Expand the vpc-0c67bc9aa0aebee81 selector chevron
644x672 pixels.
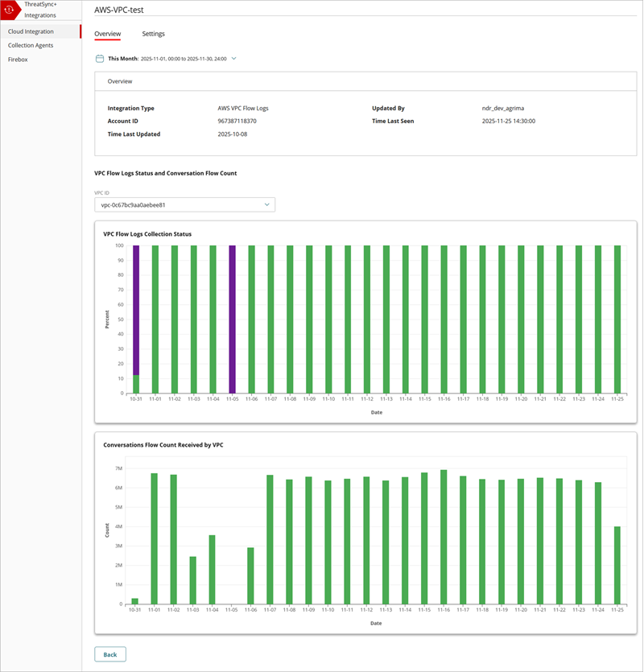click(x=266, y=204)
